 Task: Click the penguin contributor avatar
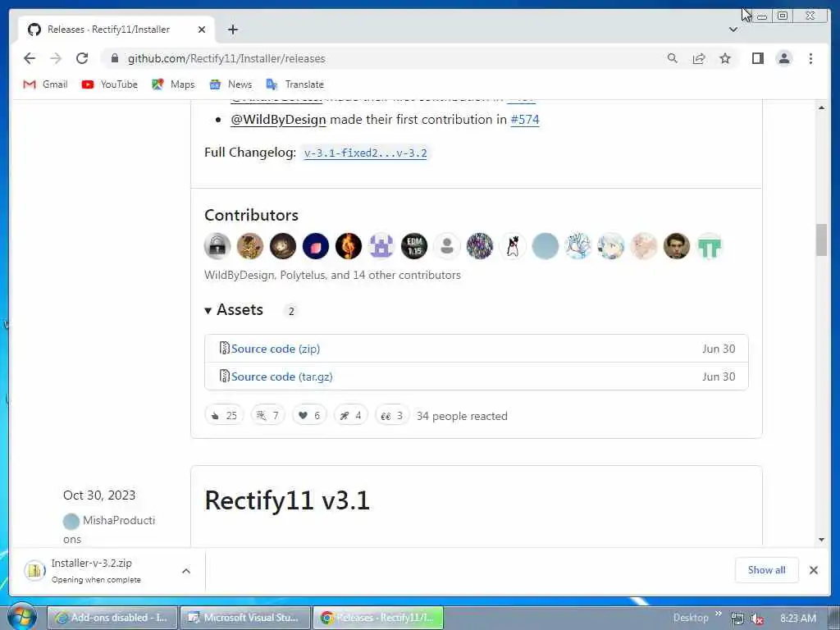tap(513, 246)
